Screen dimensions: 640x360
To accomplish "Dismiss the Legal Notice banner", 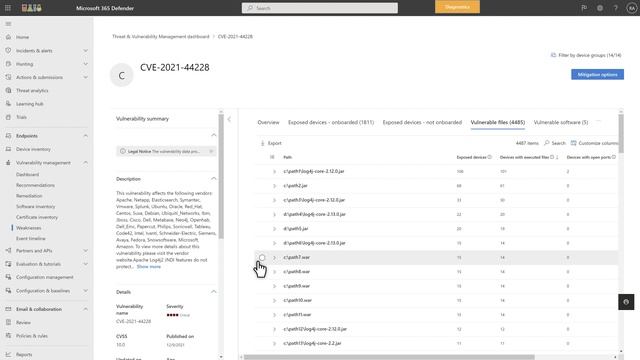I will point(211,151).
